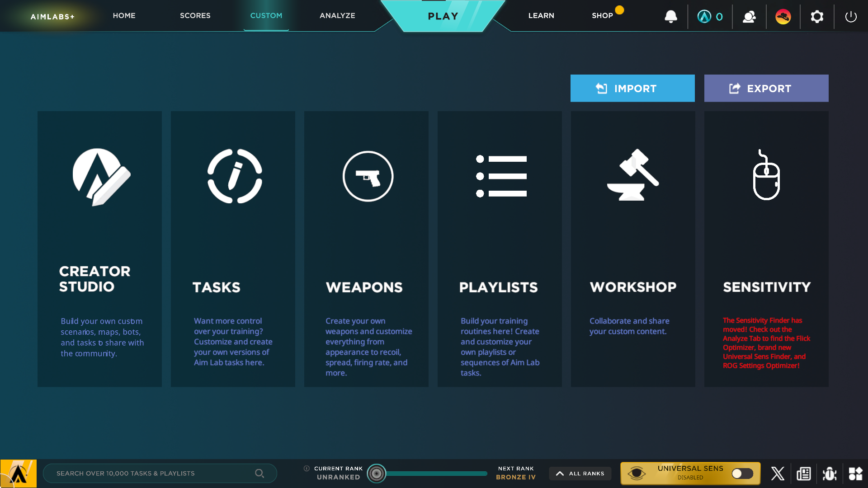Click the Tasks info circle icon

pyautogui.click(x=235, y=176)
